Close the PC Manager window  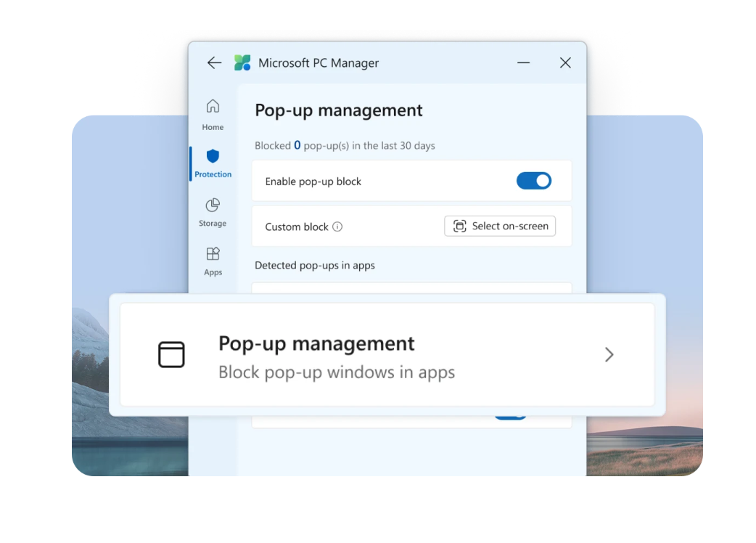click(565, 62)
